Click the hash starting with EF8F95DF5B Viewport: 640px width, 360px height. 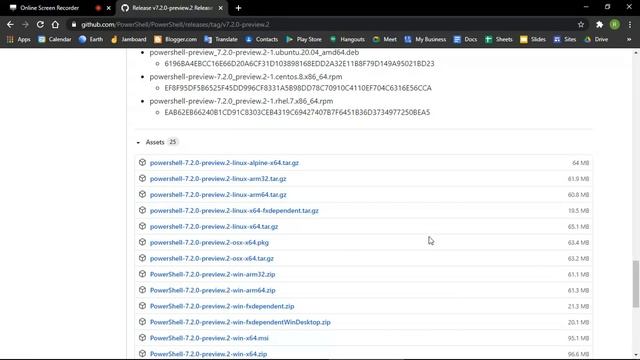298,88
